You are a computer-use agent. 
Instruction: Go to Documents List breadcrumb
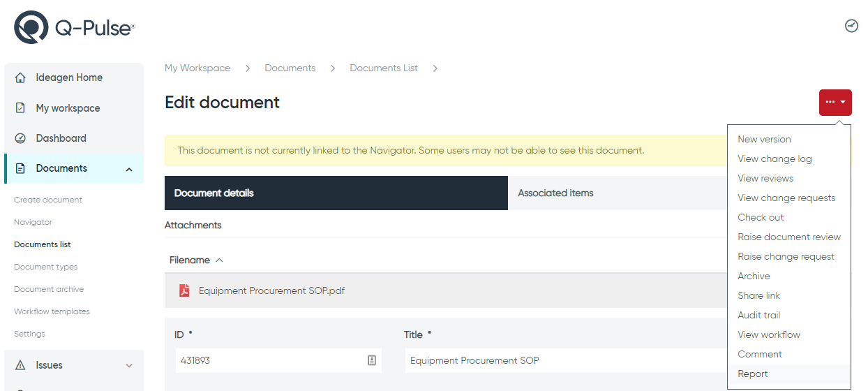pyautogui.click(x=384, y=68)
